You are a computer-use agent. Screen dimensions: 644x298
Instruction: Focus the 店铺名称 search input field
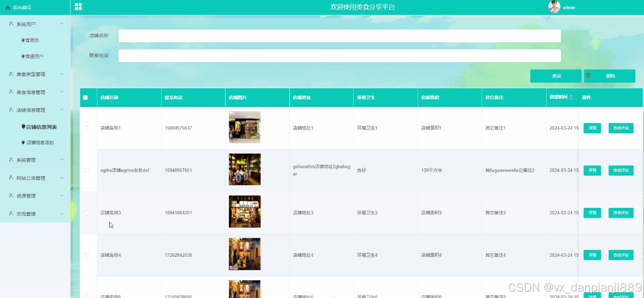point(339,36)
